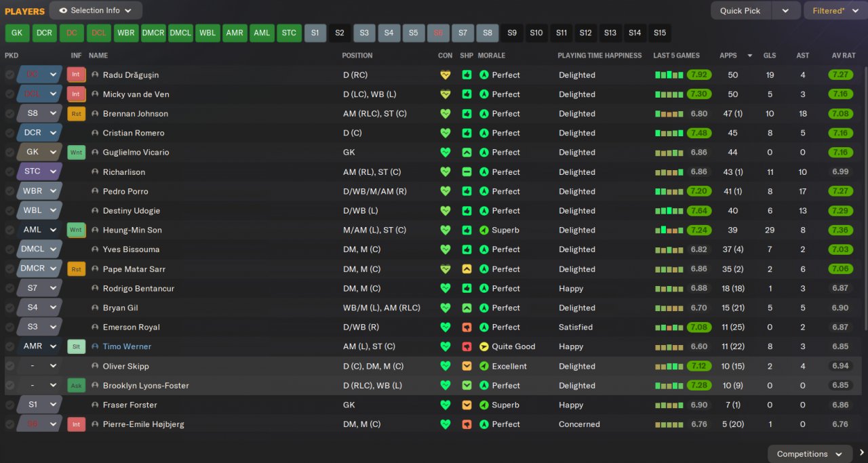The width and height of the screenshot is (868, 463).
Task: Sort by the APPS column header
Action: (728, 56)
